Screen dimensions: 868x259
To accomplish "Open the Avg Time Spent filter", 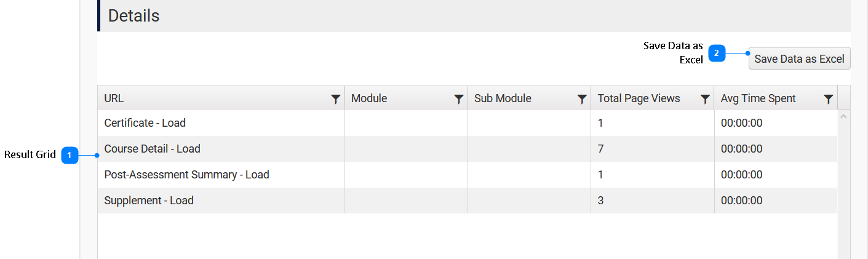I will click(829, 99).
